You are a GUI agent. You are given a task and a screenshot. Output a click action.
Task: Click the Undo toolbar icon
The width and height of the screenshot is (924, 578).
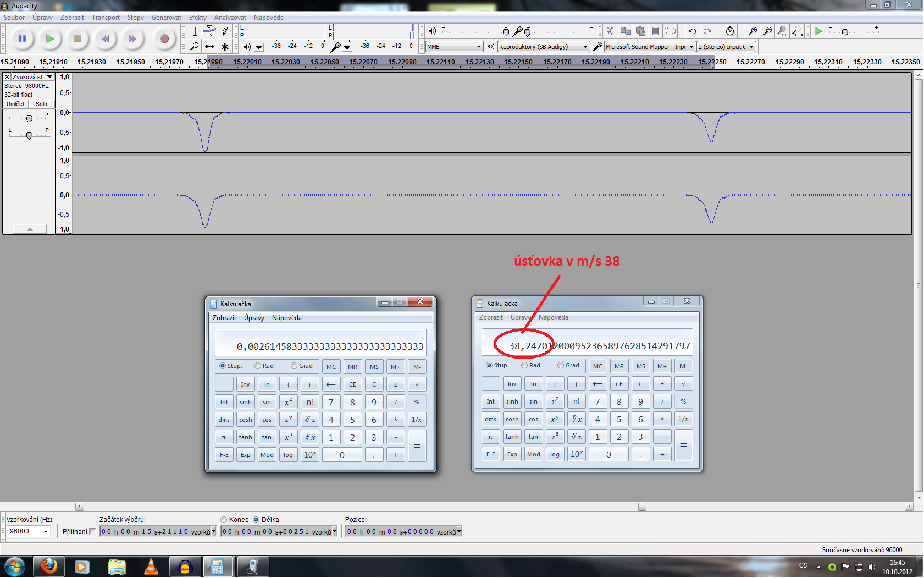tap(692, 31)
